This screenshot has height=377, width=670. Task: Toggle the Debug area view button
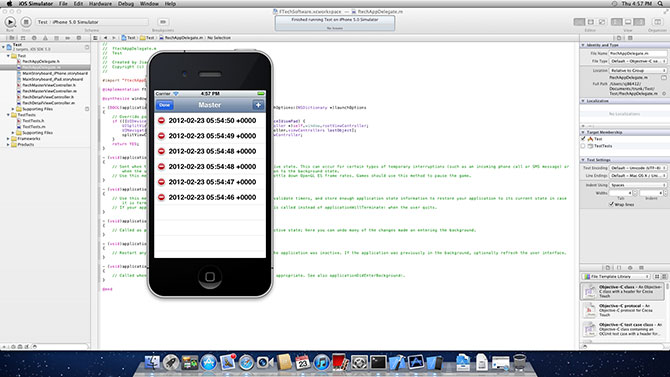pyautogui.click(x=628, y=22)
